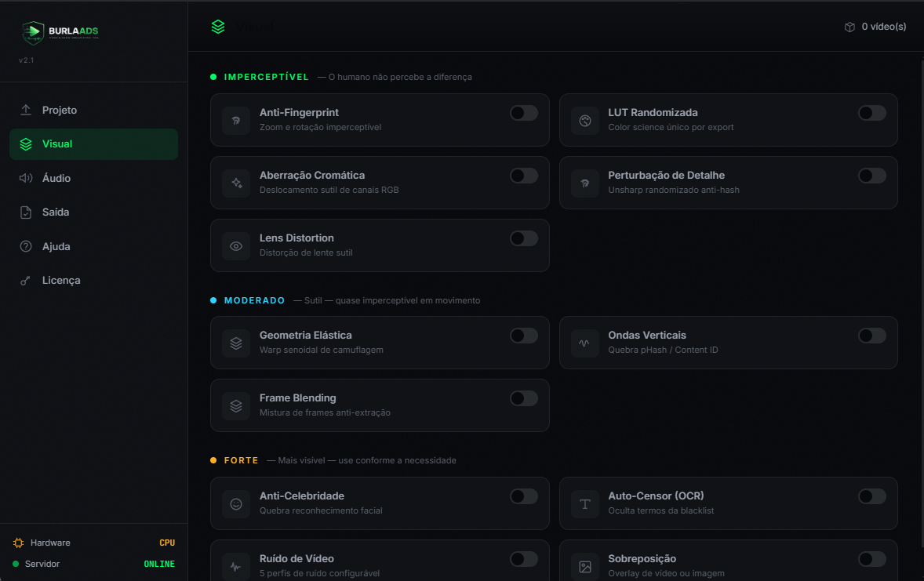Viewport: 924px width, 581px height.
Task: Click 'Warp senoidal de camuflagem' text
Action: pos(321,350)
